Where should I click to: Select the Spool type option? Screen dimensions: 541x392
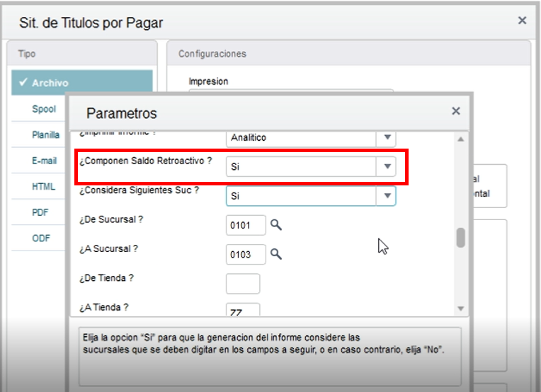click(x=44, y=109)
